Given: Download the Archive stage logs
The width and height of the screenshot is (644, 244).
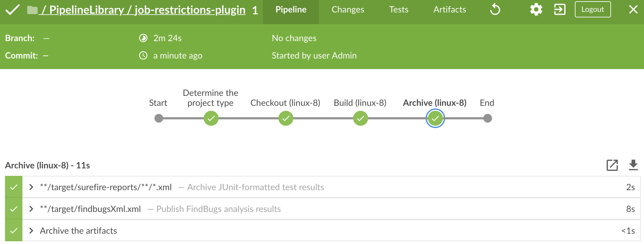Looking at the screenshot, I should pos(633,165).
